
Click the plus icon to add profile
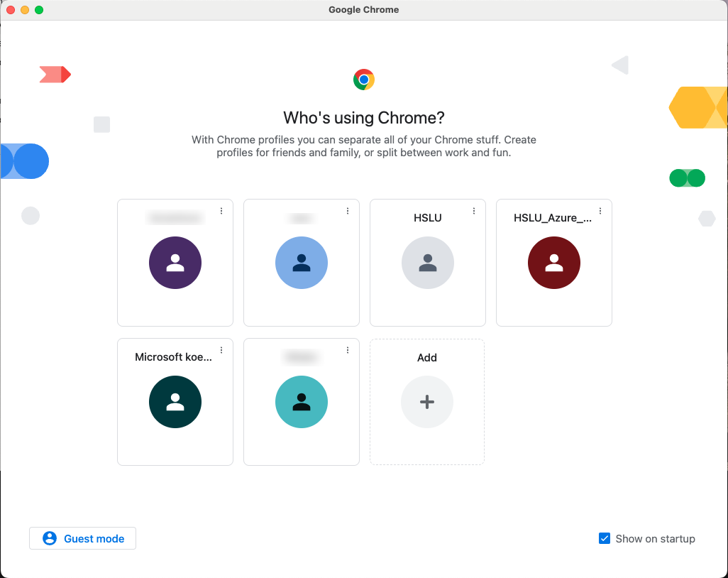point(427,402)
